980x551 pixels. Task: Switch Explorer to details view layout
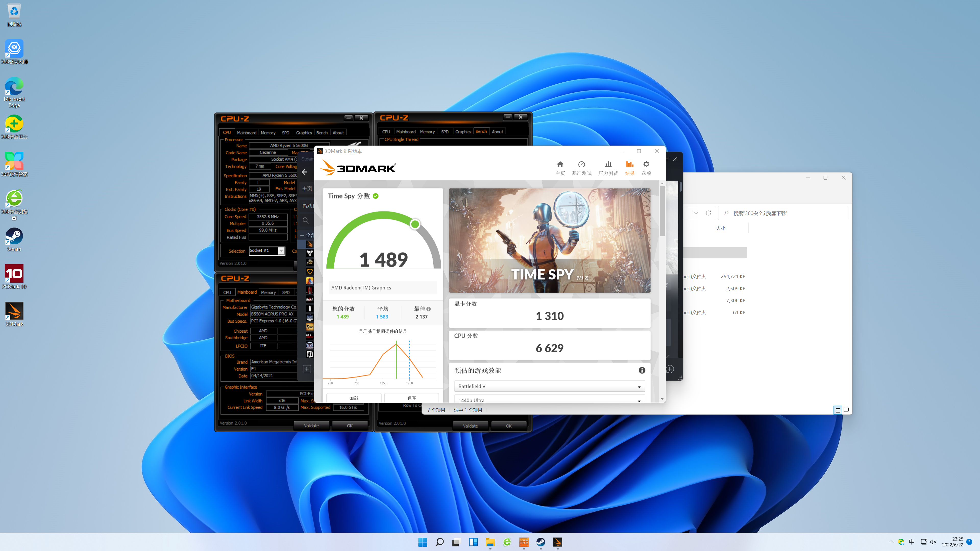[x=838, y=410]
